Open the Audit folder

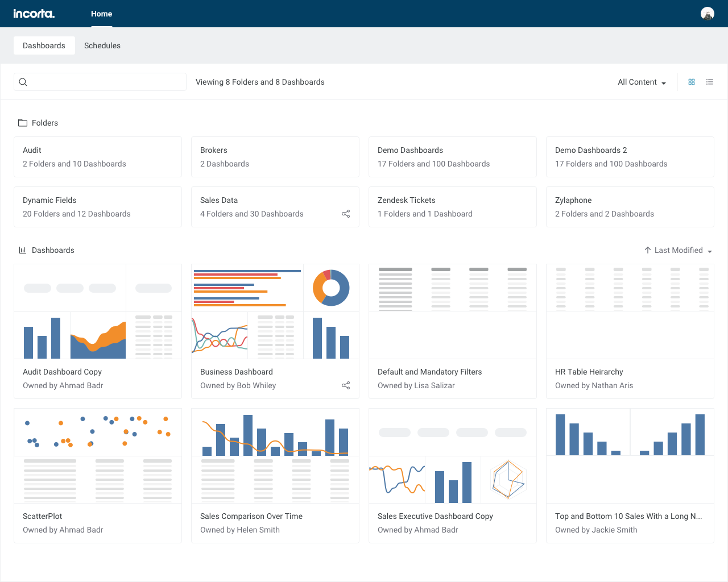pos(98,157)
